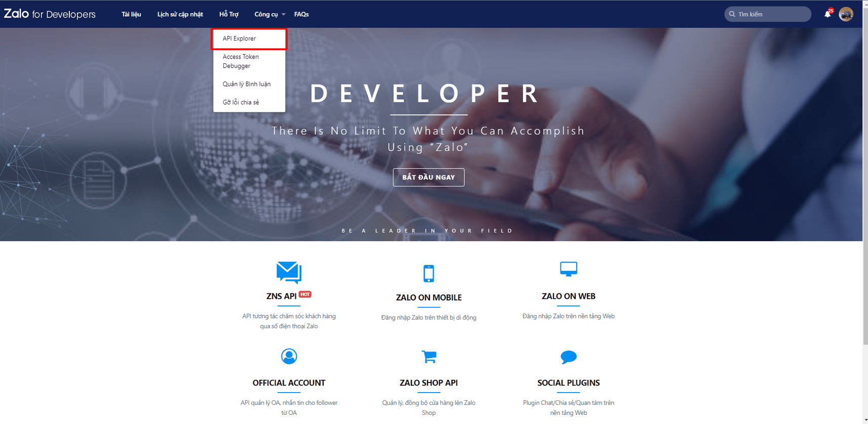
Task: Open the user profile avatar
Action: coord(846,14)
